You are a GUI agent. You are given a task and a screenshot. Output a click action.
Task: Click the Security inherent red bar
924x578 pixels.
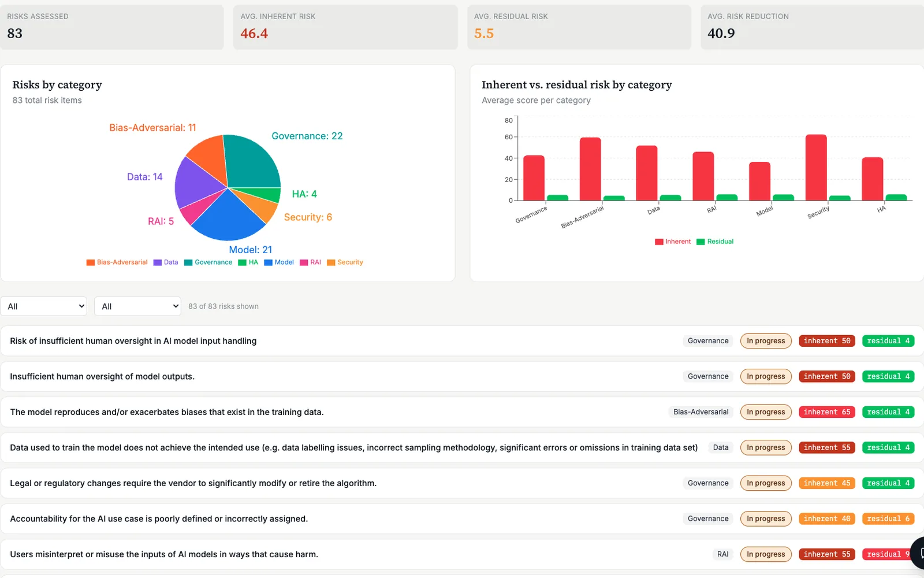tap(816, 168)
